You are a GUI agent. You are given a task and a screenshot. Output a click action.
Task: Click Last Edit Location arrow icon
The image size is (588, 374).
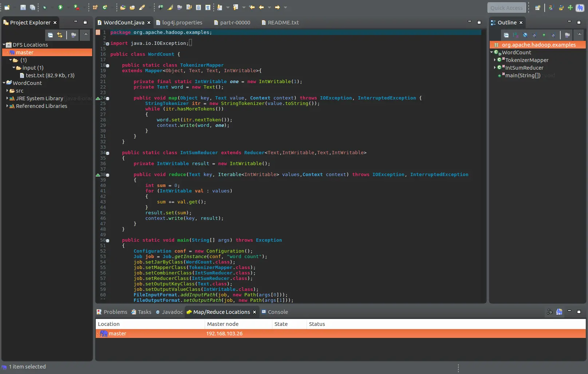pyautogui.click(x=252, y=7)
